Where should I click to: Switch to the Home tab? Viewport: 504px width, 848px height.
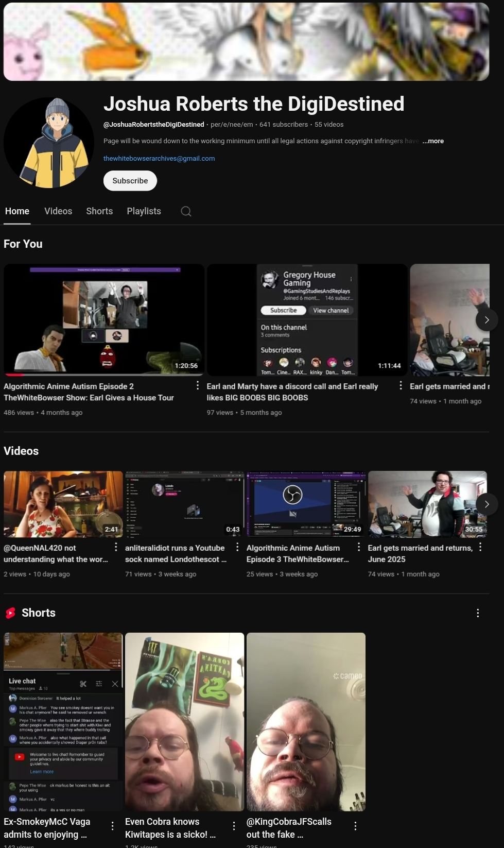pos(17,211)
